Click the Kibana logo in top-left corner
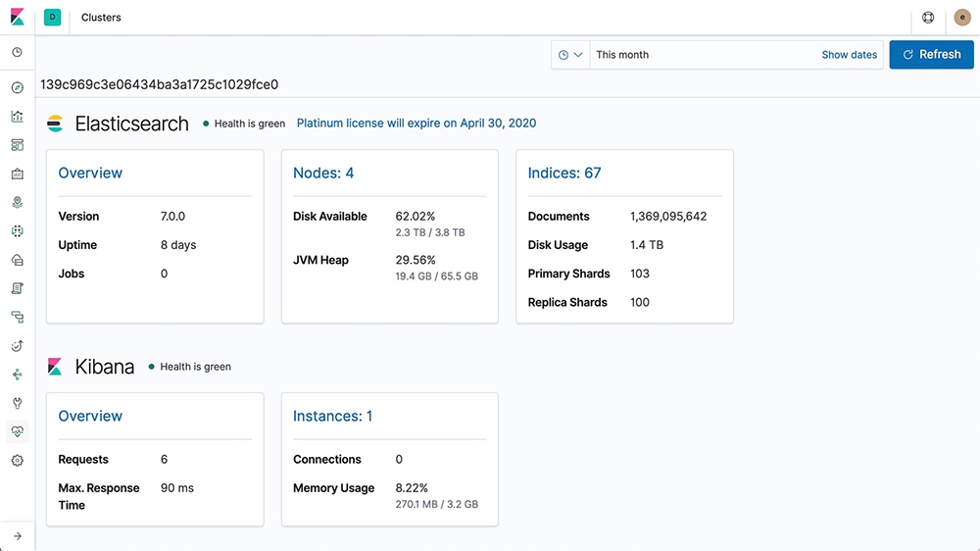The width and height of the screenshot is (980, 551). (18, 17)
